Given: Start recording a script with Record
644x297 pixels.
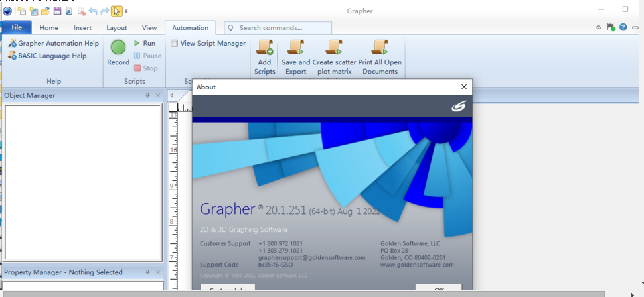Looking at the screenshot, I should pos(118,52).
